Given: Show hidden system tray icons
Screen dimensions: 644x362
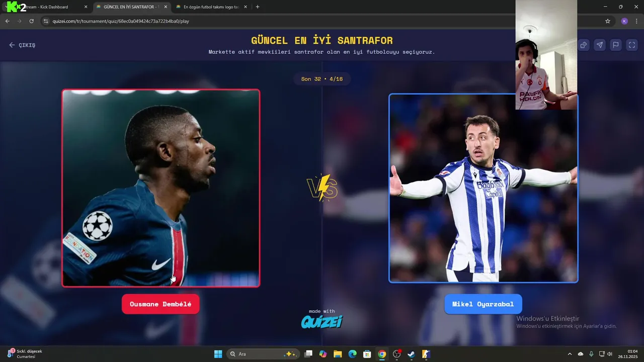Looking at the screenshot, I should click(x=570, y=354).
